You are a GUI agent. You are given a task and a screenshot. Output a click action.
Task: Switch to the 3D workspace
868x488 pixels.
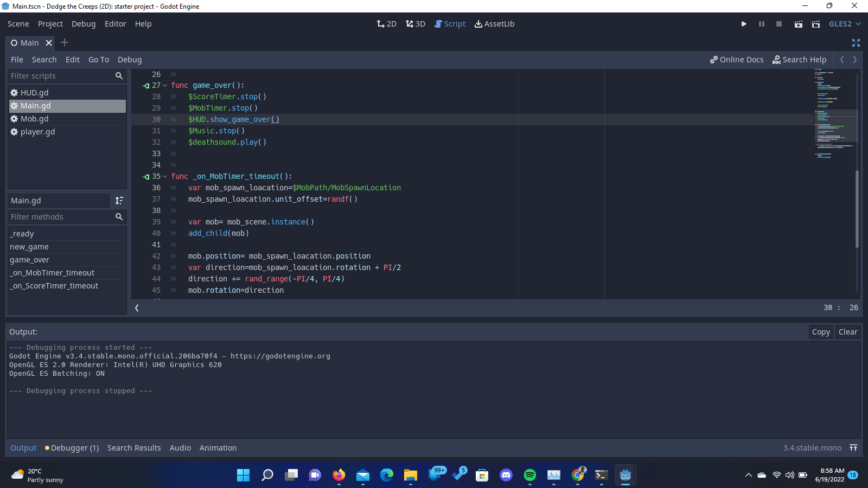click(416, 24)
